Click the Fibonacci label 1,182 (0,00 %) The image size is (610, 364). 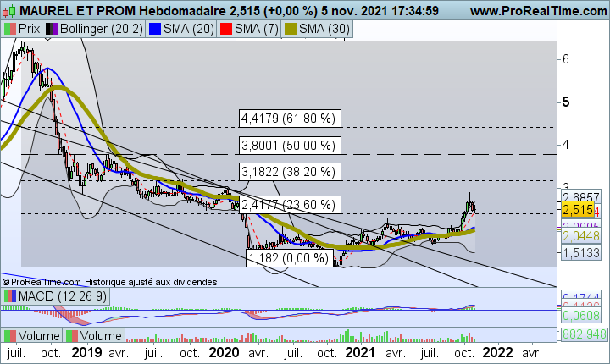click(290, 258)
